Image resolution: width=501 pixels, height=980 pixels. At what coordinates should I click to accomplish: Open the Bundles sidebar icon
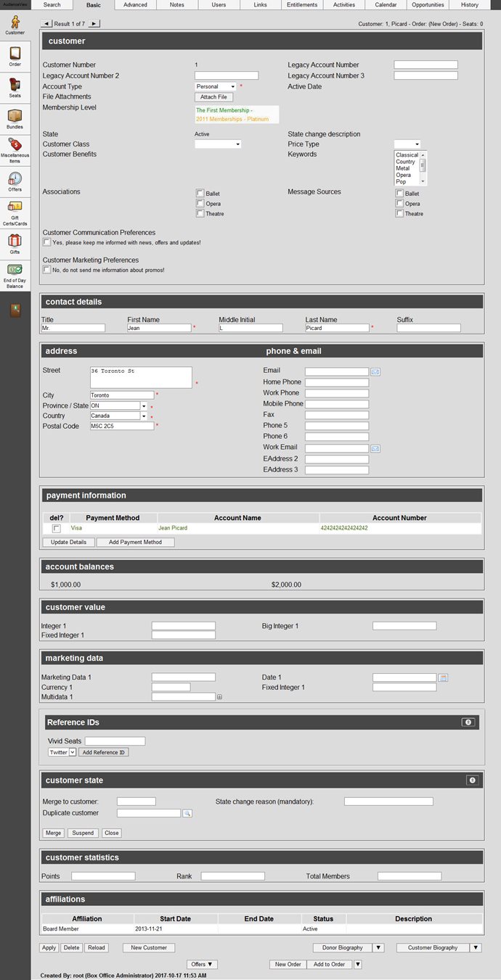15,119
